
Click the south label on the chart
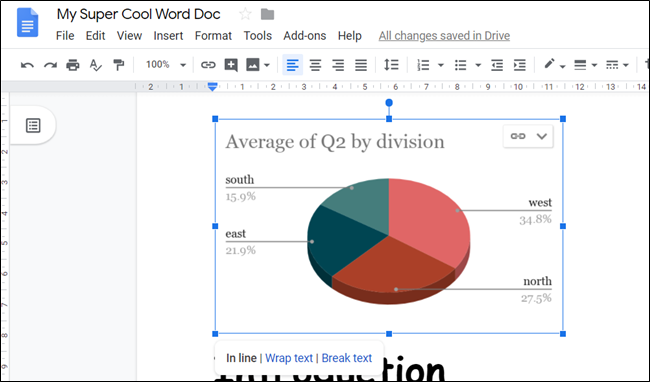point(240,180)
